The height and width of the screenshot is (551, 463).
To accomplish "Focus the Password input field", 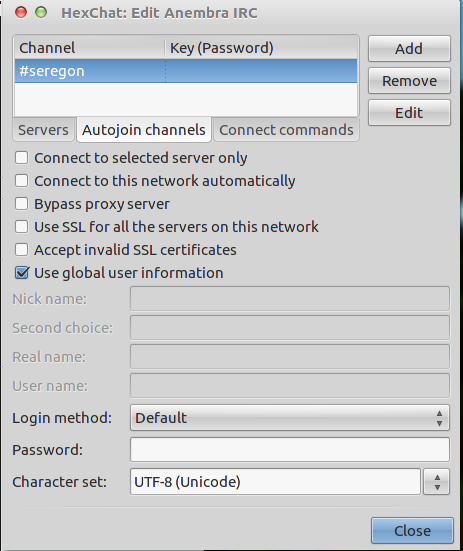I will pyautogui.click(x=290, y=449).
